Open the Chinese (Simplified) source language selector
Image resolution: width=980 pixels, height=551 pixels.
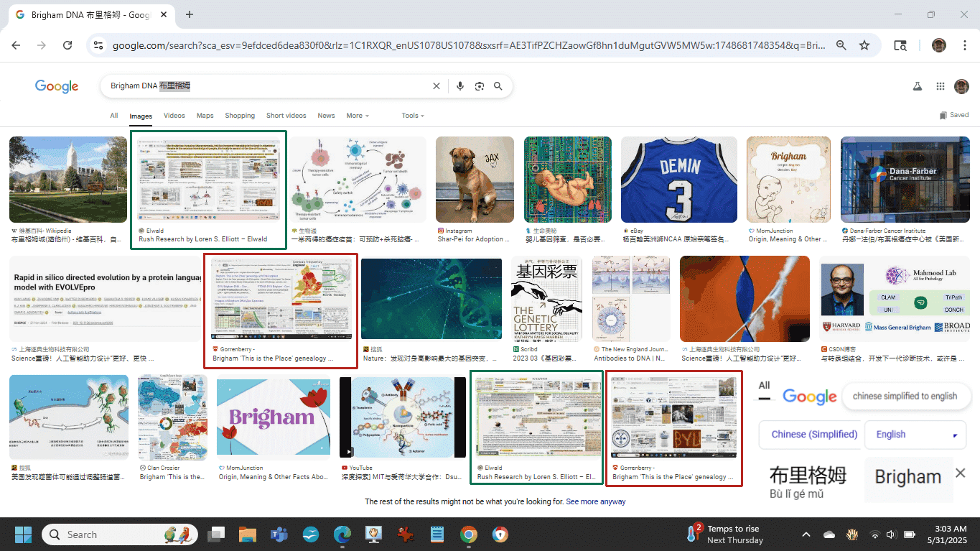[810, 435]
